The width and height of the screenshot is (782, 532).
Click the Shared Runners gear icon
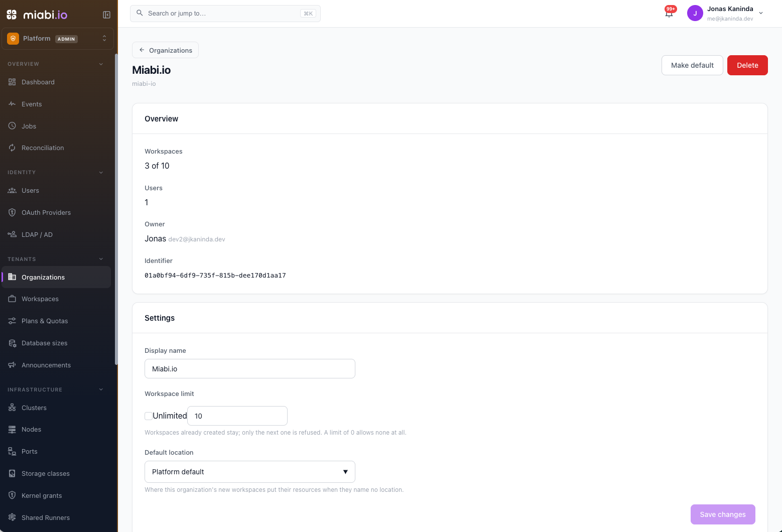point(12,517)
